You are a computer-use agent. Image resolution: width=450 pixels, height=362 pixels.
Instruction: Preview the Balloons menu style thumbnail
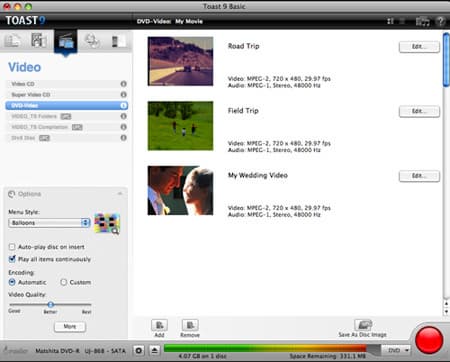(107, 223)
